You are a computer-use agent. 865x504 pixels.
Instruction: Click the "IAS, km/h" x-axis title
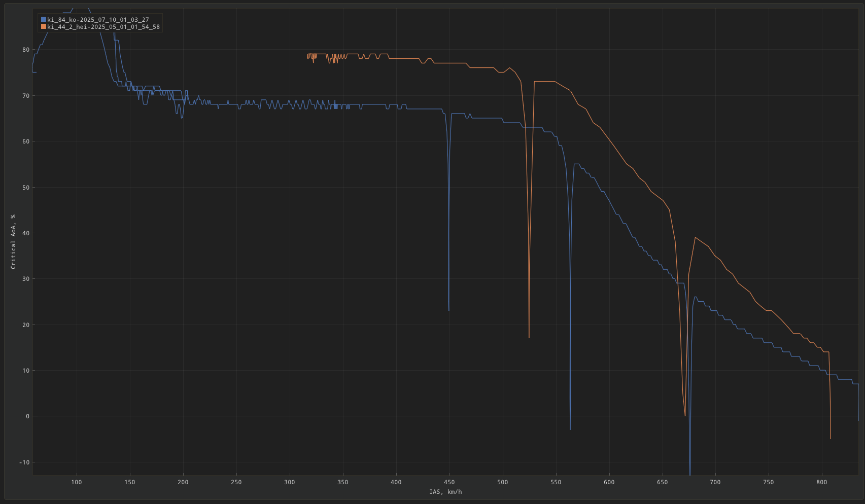tap(445, 492)
